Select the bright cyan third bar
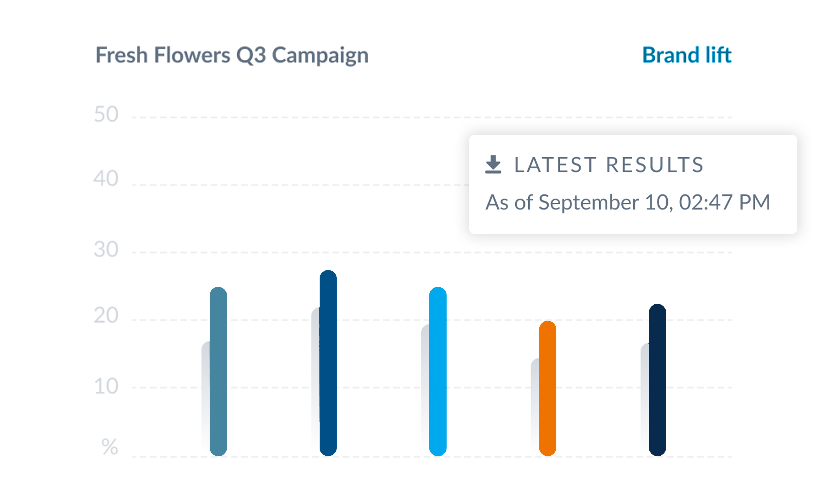The image size is (824, 504). [438, 371]
